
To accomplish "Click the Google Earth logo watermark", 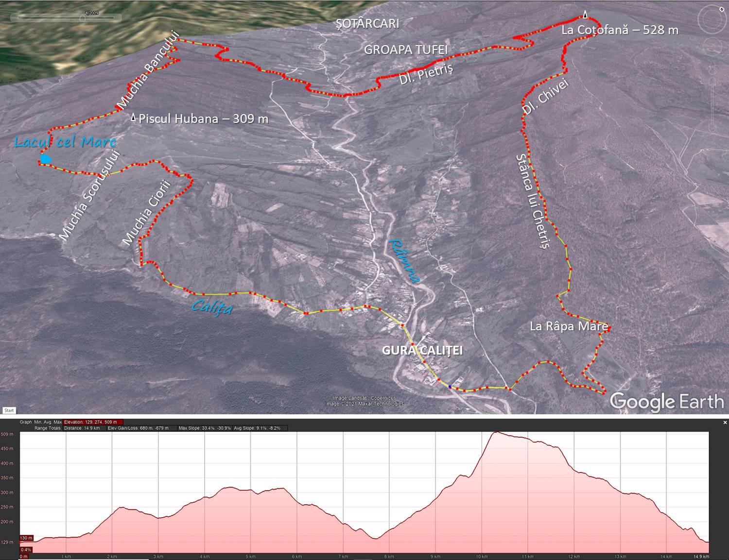I will [666, 402].
